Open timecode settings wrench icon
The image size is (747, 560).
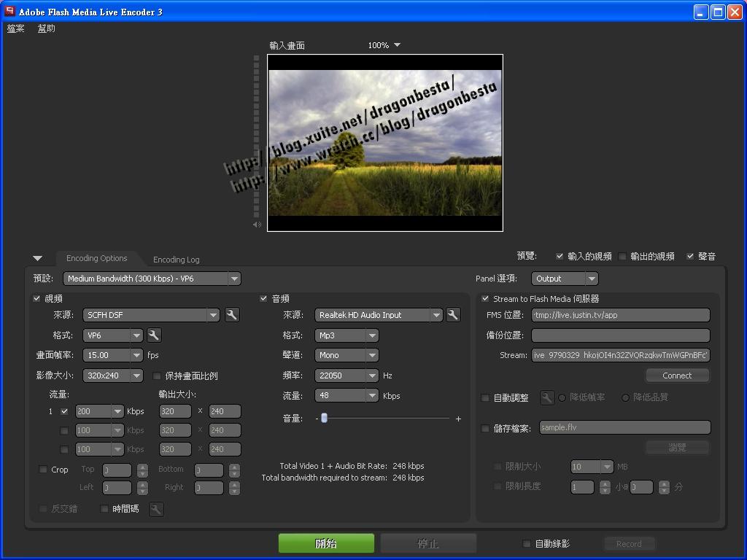pos(156,509)
